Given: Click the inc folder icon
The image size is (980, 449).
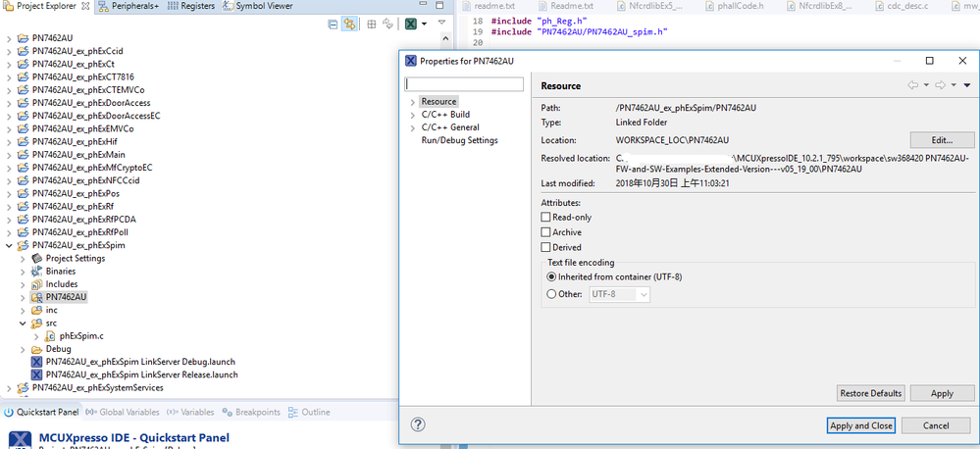Looking at the screenshot, I should click(36, 311).
